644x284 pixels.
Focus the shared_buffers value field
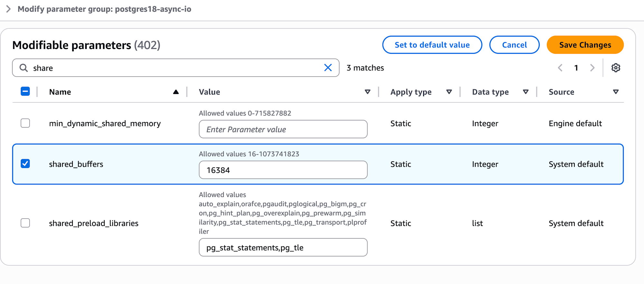coord(283,170)
